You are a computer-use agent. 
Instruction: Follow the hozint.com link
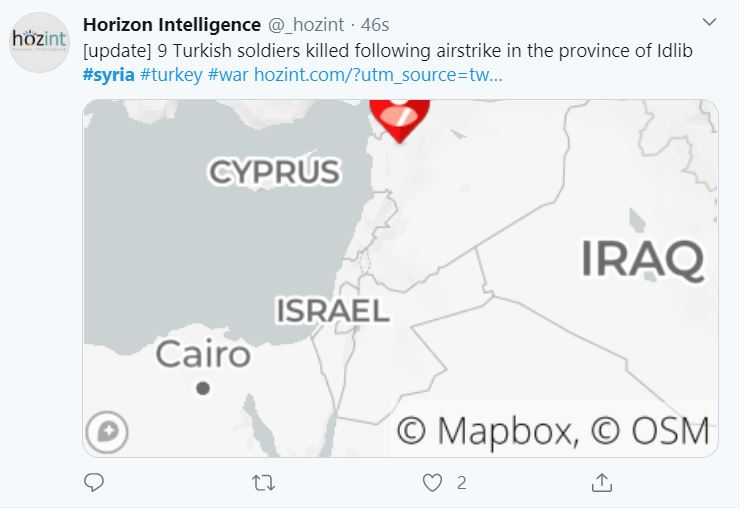point(378,75)
